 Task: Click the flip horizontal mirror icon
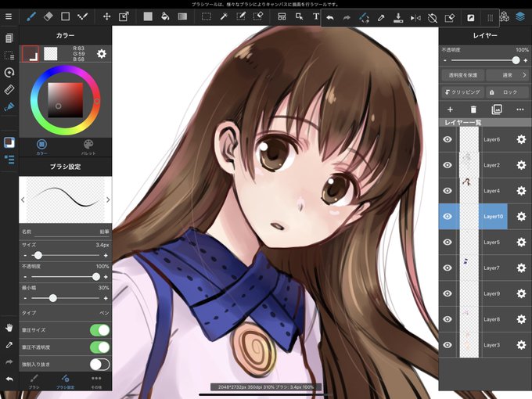(x=415, y=18)
